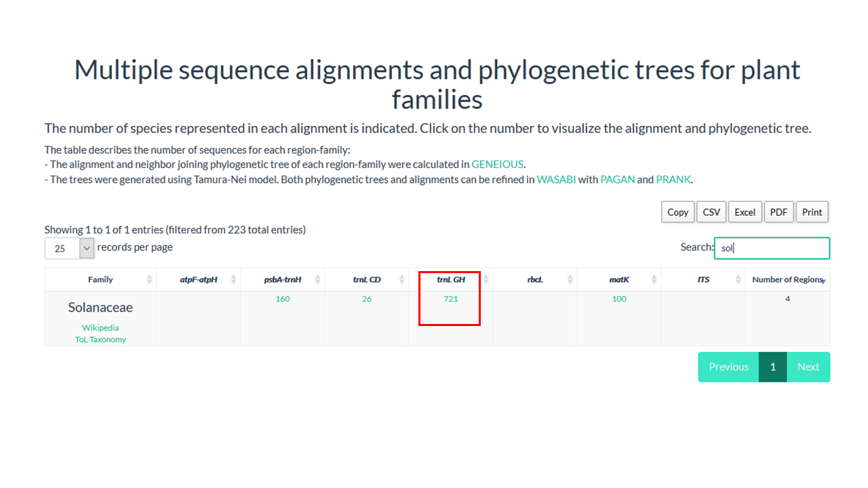Screen dimensions: 868x488
Task: Sort the ITS column using its arrows
Action: coord(738,279)
